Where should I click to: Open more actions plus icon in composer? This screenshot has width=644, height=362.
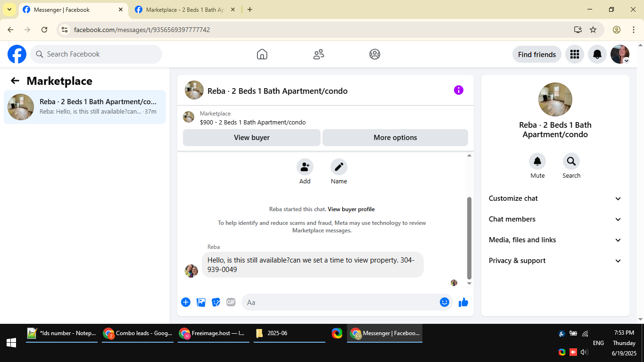click(186, 302)
